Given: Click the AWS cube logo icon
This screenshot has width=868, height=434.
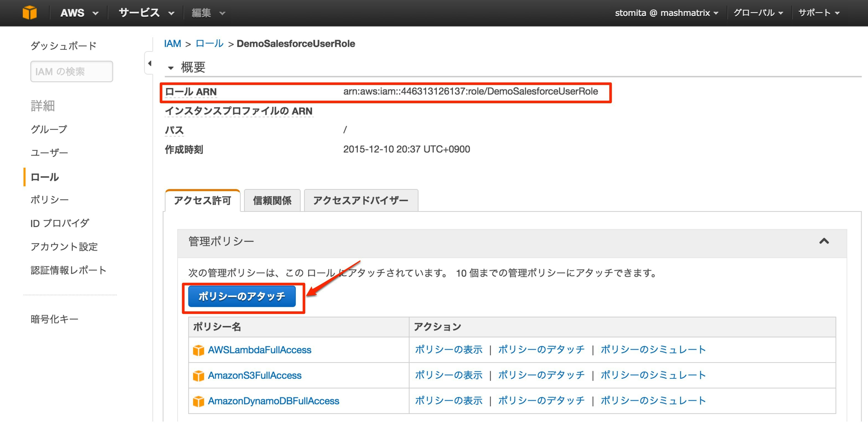Looking at the screenshot, I should [x=30, y=13].
